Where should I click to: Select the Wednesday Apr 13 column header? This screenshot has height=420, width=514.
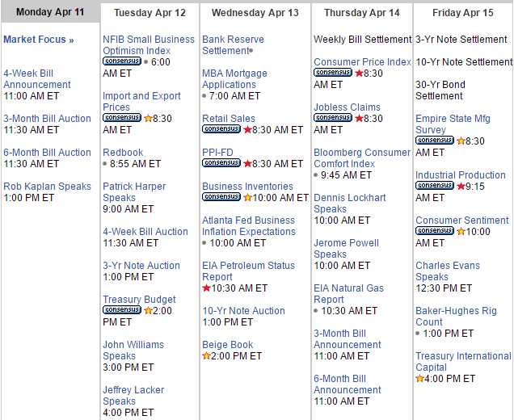[255, 13]
